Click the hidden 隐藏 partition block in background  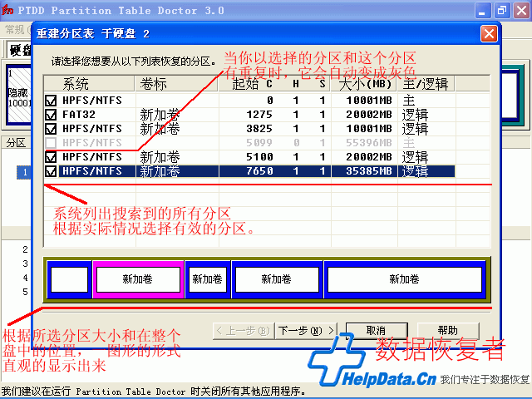coord(19,95)
